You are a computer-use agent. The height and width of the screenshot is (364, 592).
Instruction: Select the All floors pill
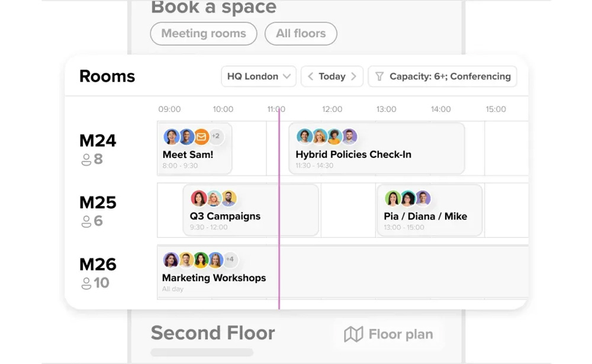[x=301, y=34]
